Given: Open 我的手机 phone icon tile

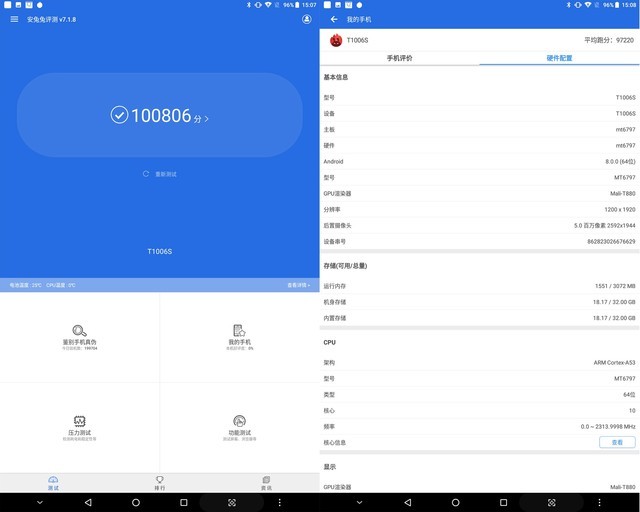Looking at the screenshot, I should click(239, 331).
